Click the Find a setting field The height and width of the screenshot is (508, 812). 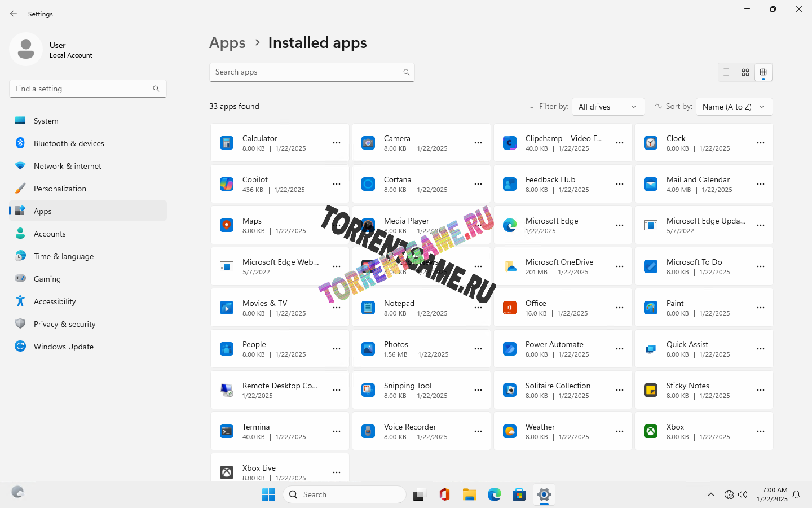(x=82, y=89)
